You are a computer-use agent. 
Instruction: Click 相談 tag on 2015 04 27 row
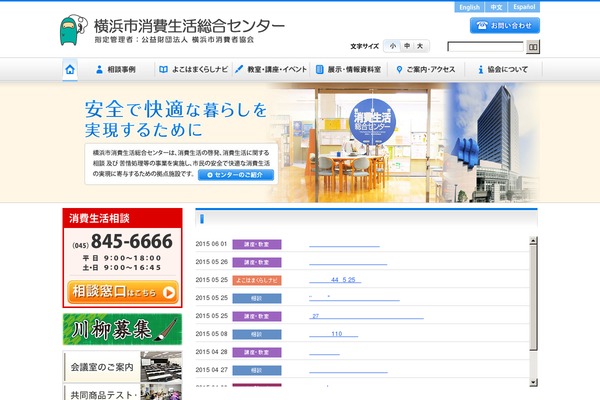[x=257, y=370]
